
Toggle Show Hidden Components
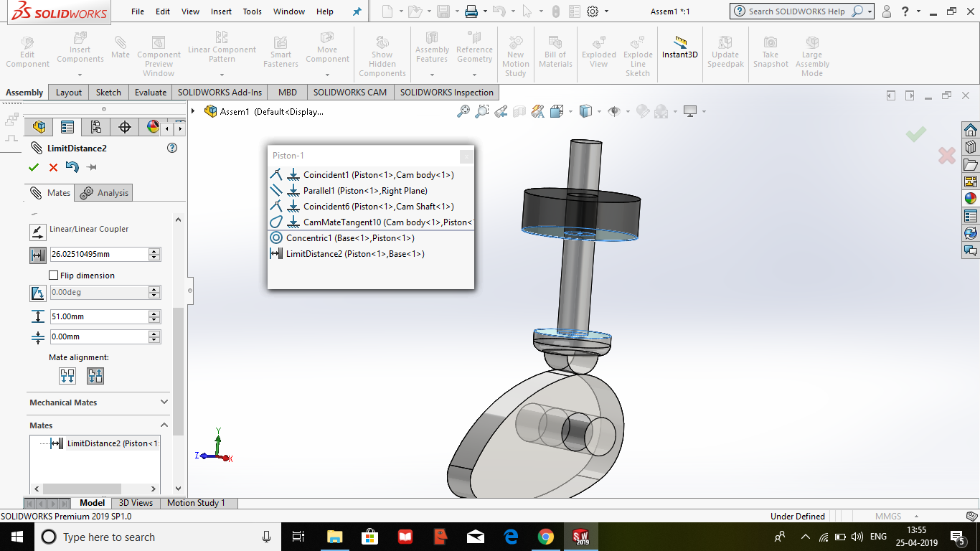click(382, 52)
